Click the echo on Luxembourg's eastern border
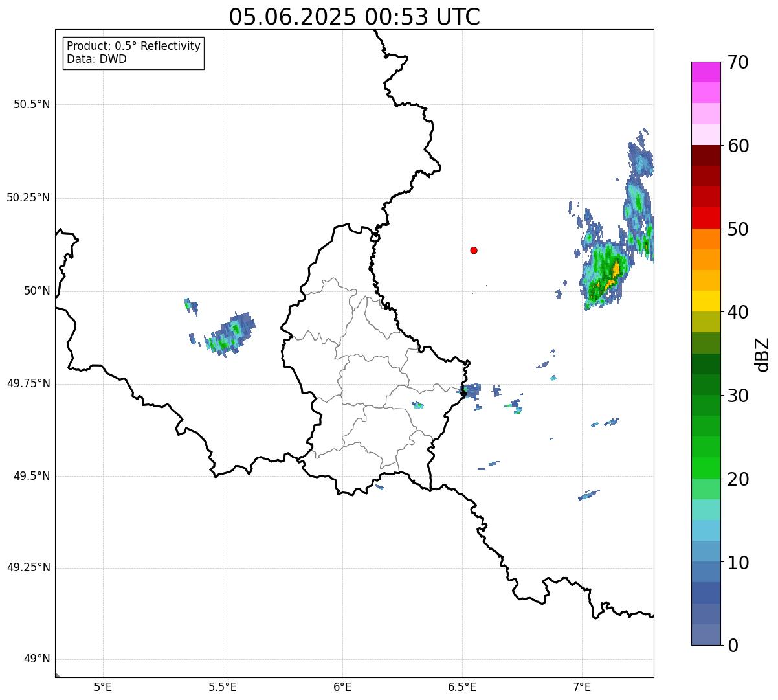This screenshot has width=778, height=700. click(x=470, y=390)
